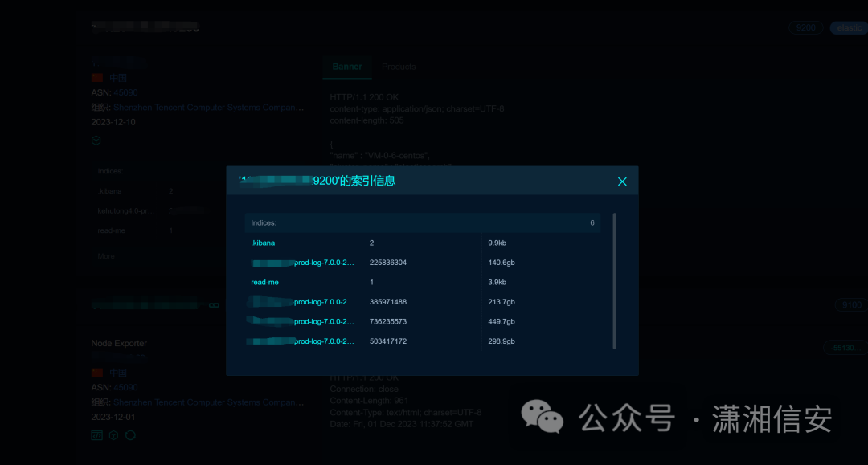Click .kibana in background indices list
The width and height of the screenshot is (868, 465).
coord(109,191)
